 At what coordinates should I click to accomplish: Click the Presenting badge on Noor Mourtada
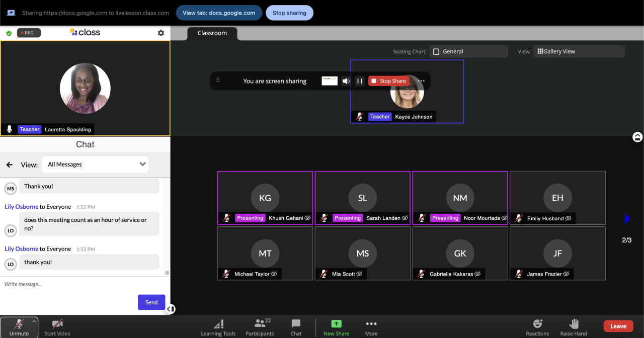[x=445, y=218]
